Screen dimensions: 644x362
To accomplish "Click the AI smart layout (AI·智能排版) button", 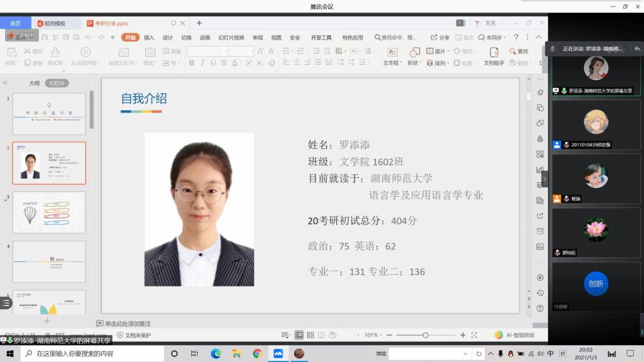I will coord(515,335).
